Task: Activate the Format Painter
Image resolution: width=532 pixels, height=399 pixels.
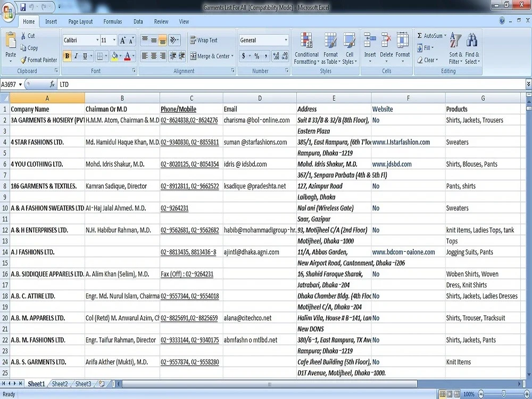Action: (x=39, y=60)
